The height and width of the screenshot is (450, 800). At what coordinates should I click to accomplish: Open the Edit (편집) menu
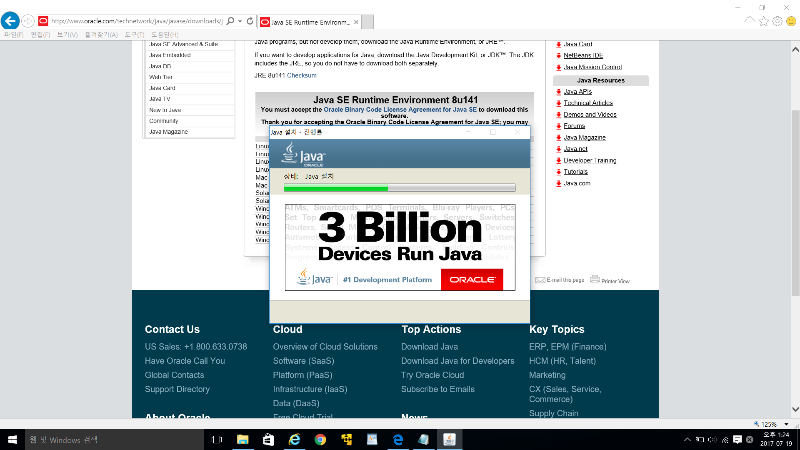[x=40, y=35]
